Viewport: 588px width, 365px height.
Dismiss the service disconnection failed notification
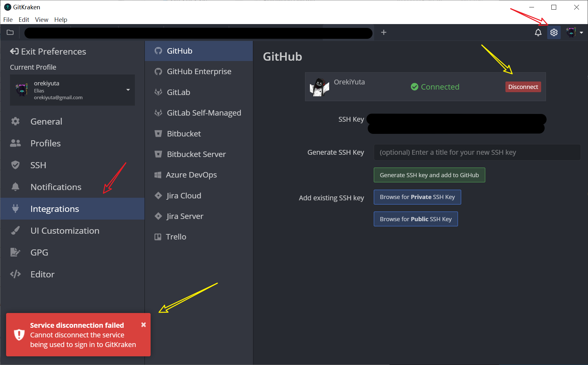pyautogui.click(x=144, y=325)
